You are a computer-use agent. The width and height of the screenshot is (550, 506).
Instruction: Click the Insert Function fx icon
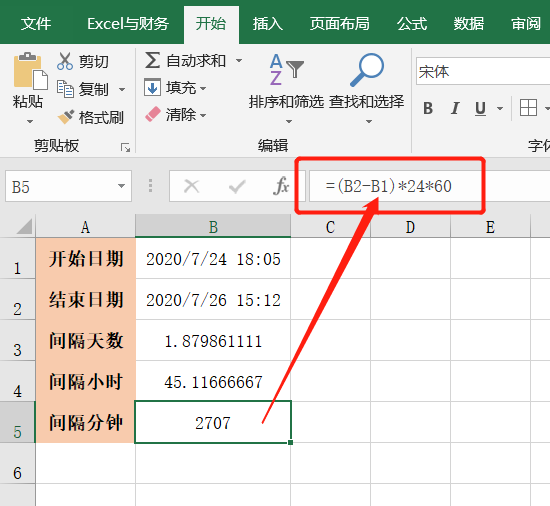(281, 185)
